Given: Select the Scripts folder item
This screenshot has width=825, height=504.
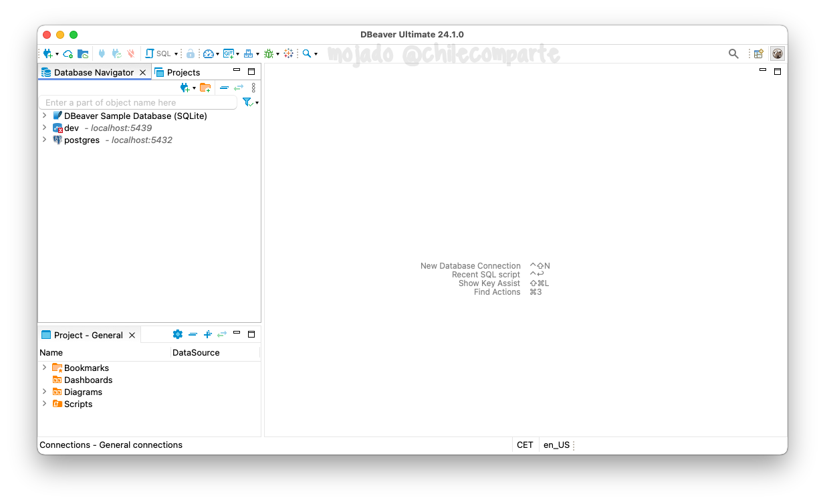Looking at the screenshot, I should [72, 404].
